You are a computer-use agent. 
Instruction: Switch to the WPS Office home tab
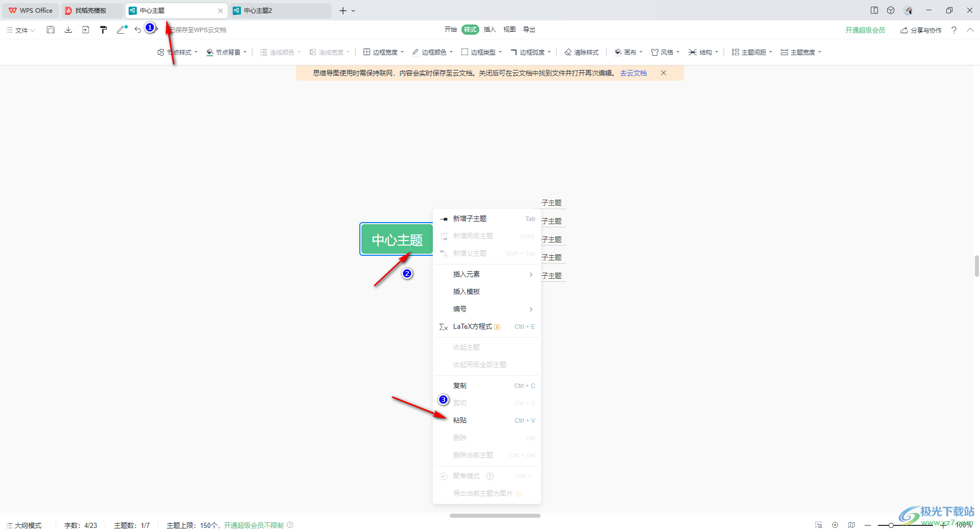point(31,10)
